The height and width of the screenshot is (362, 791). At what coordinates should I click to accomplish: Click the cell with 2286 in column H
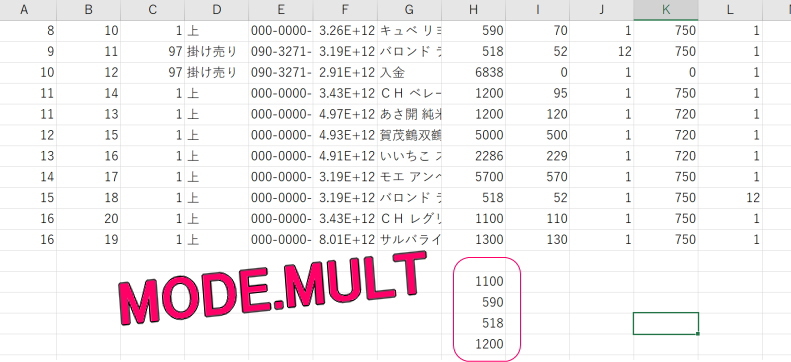coord(473,156)
